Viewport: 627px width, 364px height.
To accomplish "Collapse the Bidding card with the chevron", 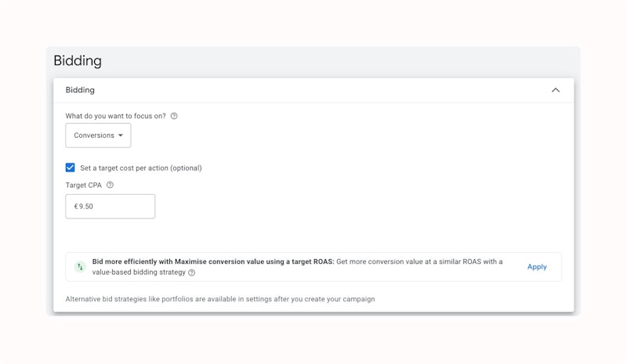I will [556, 90].
